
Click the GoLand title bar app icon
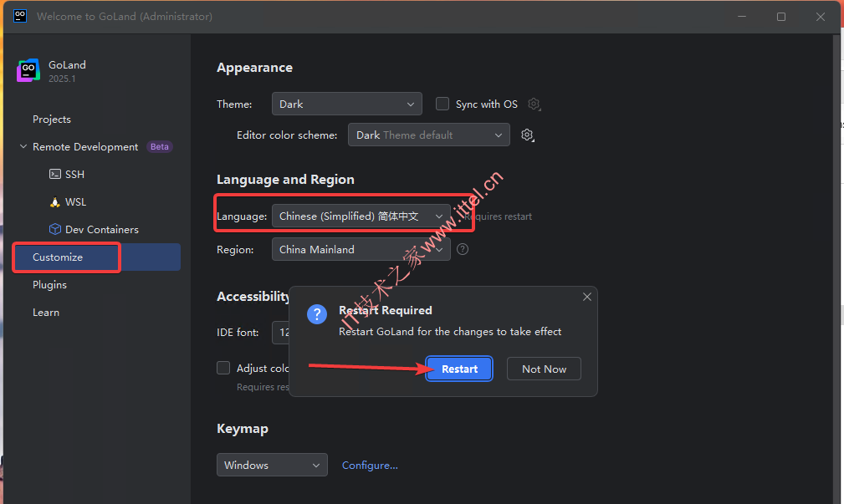point(20,16)
